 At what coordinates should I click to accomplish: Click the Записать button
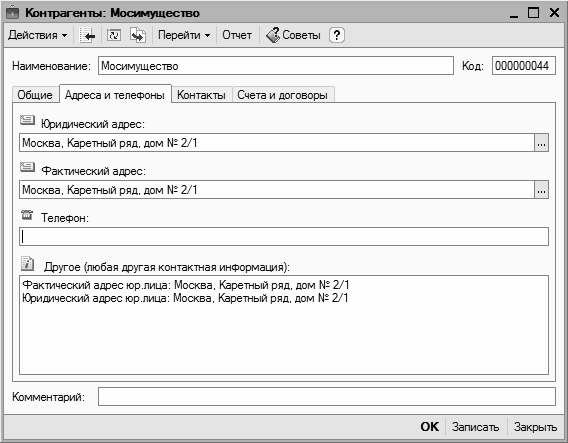(x=475, y=427)
